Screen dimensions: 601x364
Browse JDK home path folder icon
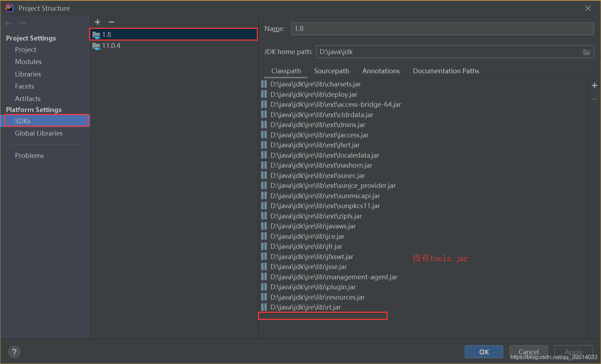(x=587, y=52)
